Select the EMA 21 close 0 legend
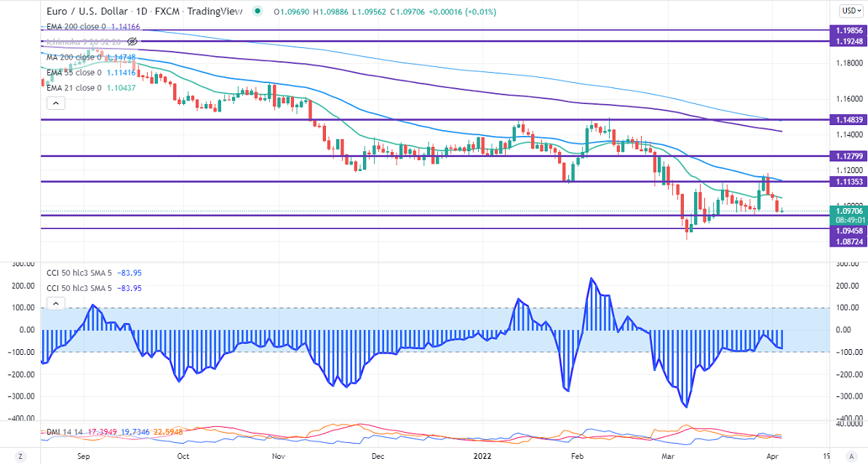 pyautogui.click(x=74, y=87)
